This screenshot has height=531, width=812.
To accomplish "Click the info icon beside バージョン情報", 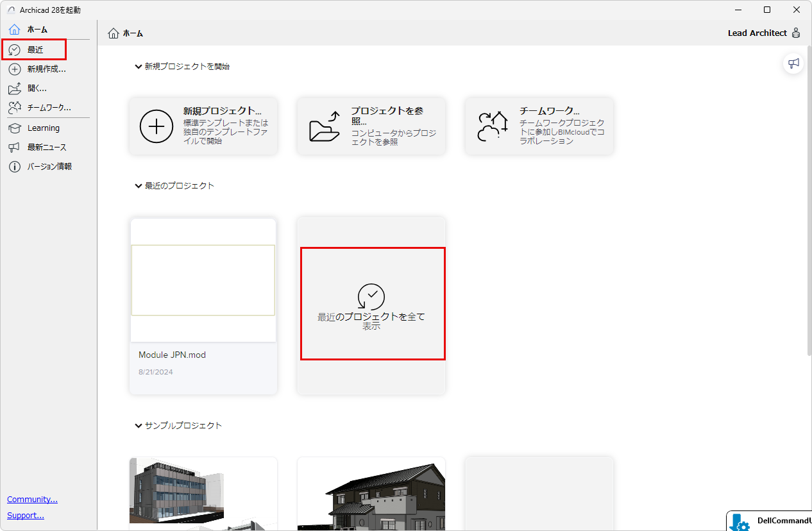I will click(15, 167).
